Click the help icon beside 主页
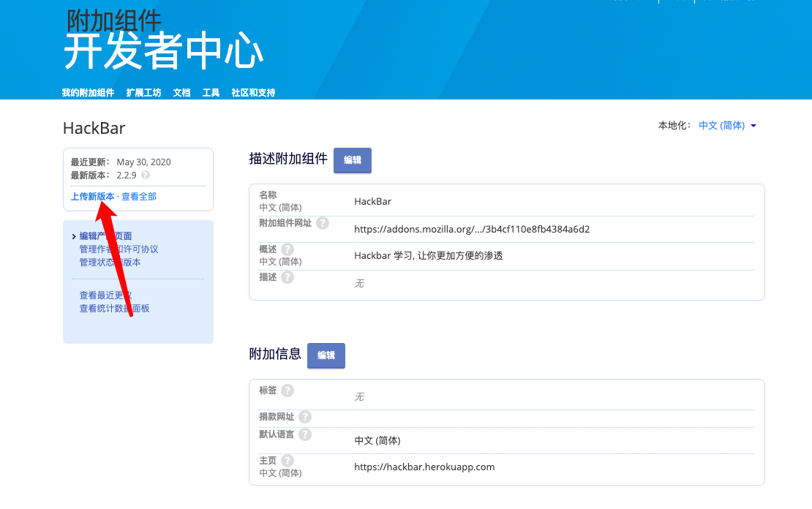Screen dimensions: 812x509 (x=287, y=461)
